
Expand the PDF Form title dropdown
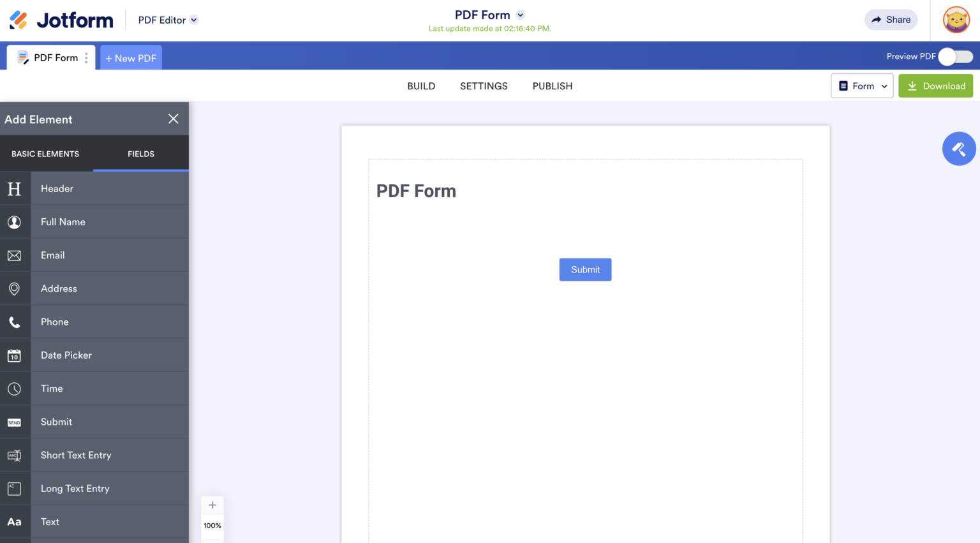520,15
